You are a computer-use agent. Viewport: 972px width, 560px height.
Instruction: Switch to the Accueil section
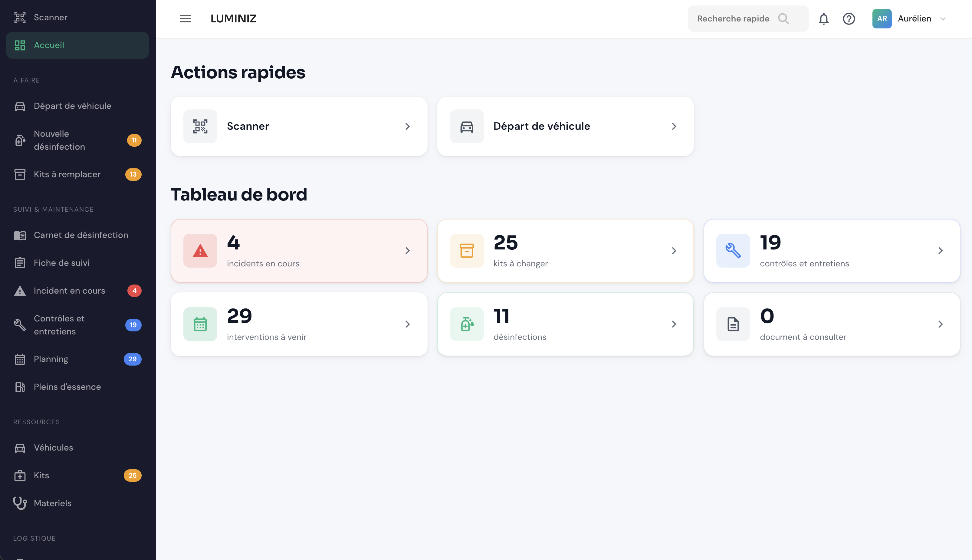pos(49,45)
